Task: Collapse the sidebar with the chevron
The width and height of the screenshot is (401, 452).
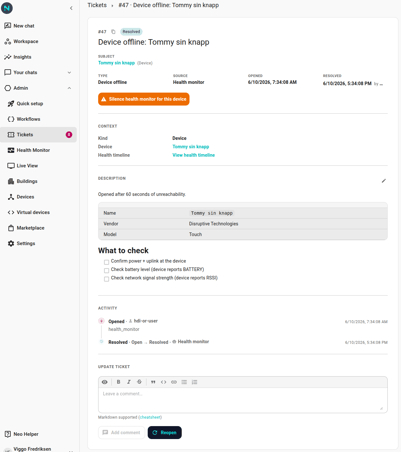Action: pos(71,8)
